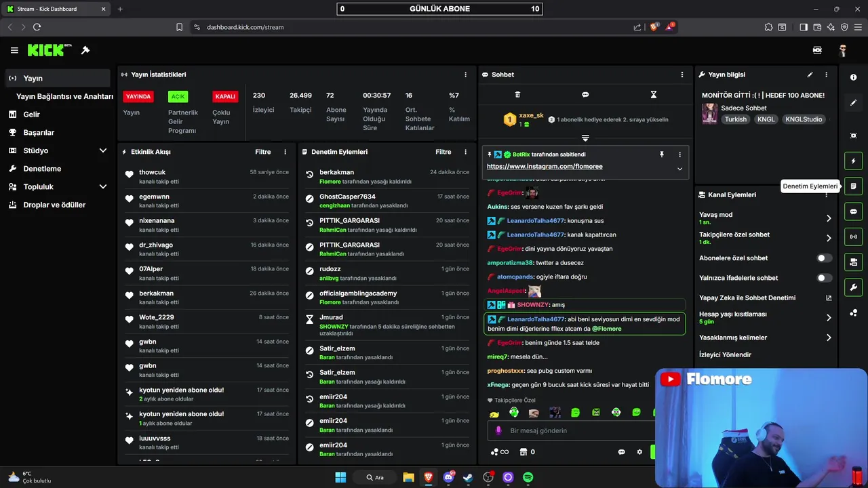Open the hamburger menu beside Kick logo

pos(14,50)
